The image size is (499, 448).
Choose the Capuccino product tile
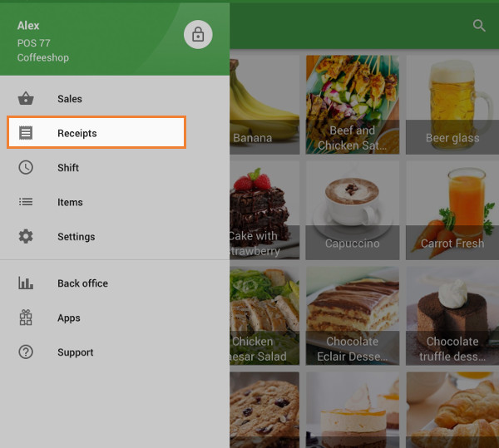tap(352, 210)
